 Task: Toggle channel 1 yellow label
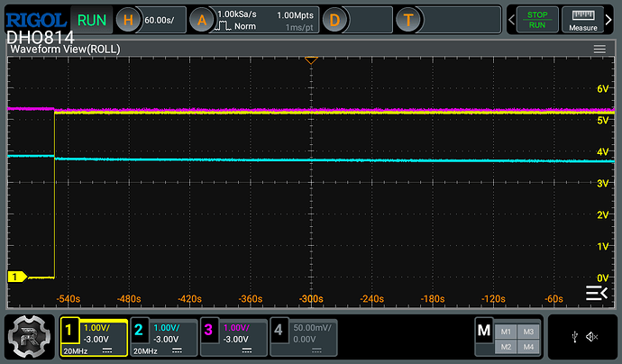[x=70, y=330]
